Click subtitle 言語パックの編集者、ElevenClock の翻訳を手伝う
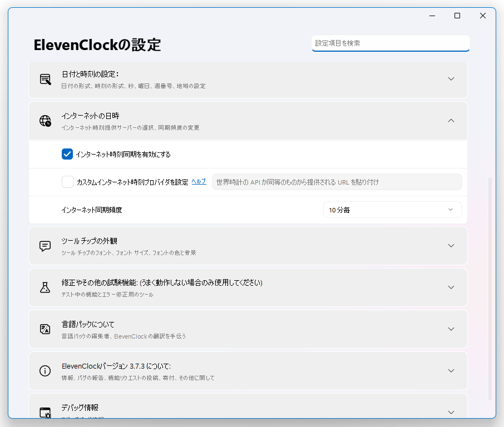The image size is (504, 427). 123,336
